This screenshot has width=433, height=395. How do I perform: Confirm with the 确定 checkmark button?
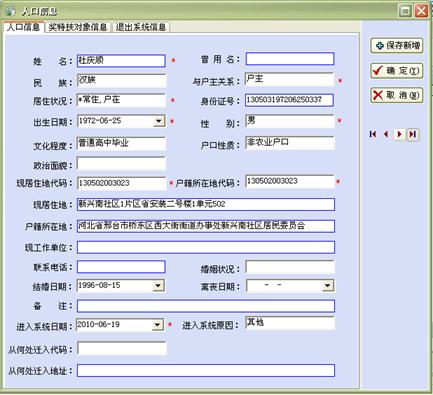pos(397,70)
